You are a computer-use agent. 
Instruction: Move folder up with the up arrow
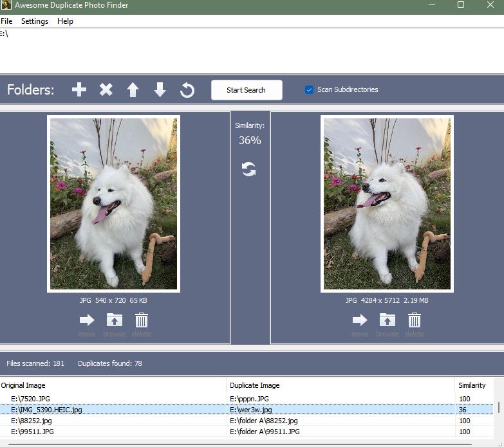(133, 89)
